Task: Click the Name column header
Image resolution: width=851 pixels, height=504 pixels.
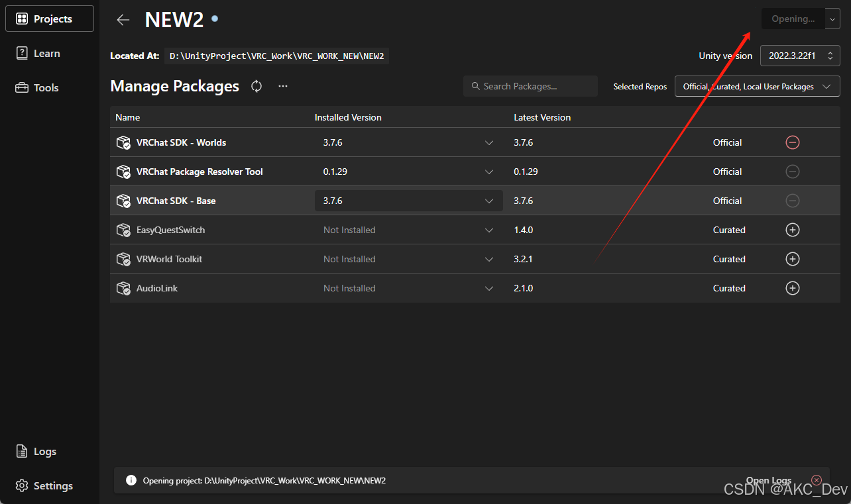Action: [x=128, y=117]
